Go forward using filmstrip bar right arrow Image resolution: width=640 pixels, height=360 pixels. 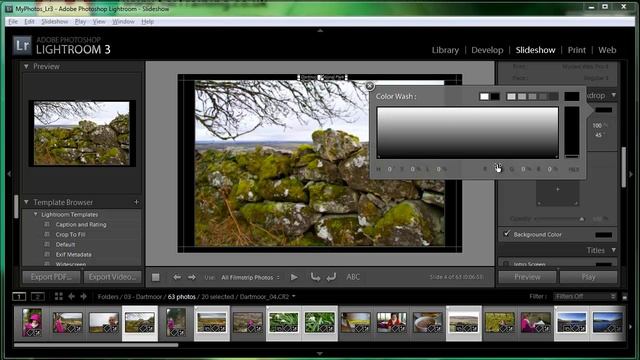(x=83, y=297)
